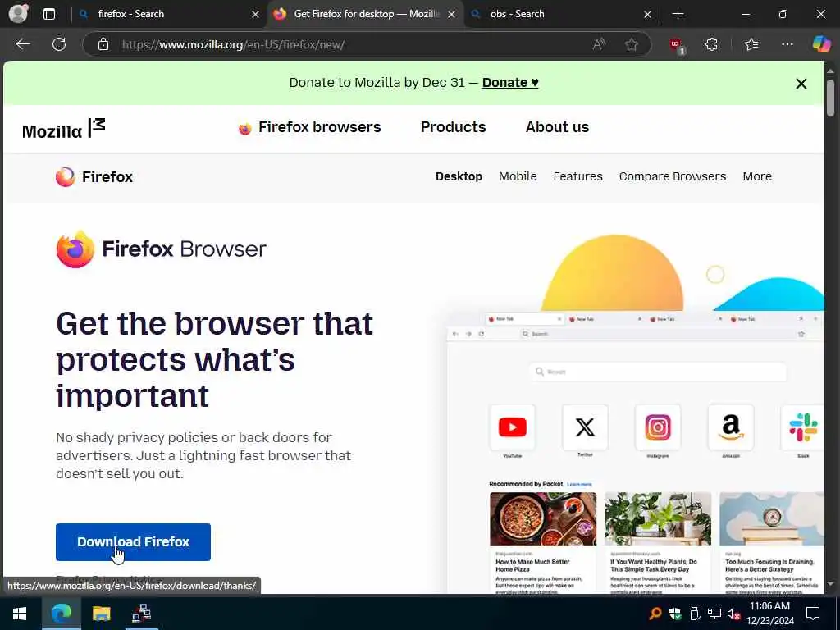
Task: Switch to the 'firefox - Search' tab
Action: point(169,14)
